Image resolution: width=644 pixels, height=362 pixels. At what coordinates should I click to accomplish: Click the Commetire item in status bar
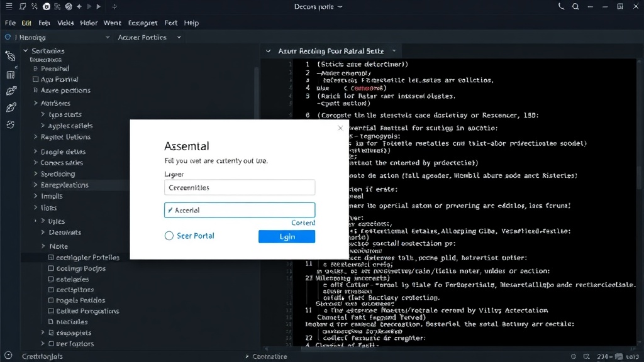[269, 356]
